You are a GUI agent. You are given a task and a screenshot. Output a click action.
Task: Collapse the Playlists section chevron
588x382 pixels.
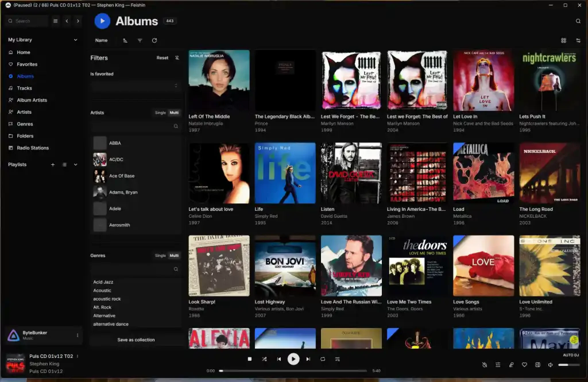(76, 165)
